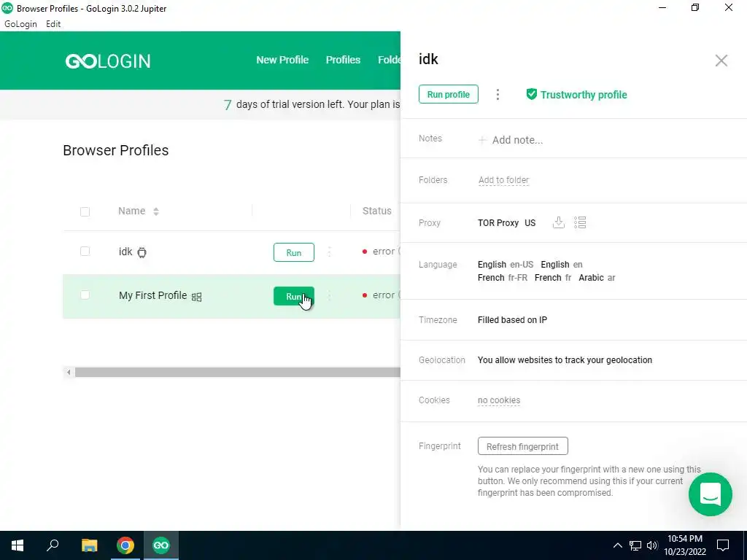Click the horizontal scrollbar track
The height and width of the screenshot is (560, 747).
[237, 372]
